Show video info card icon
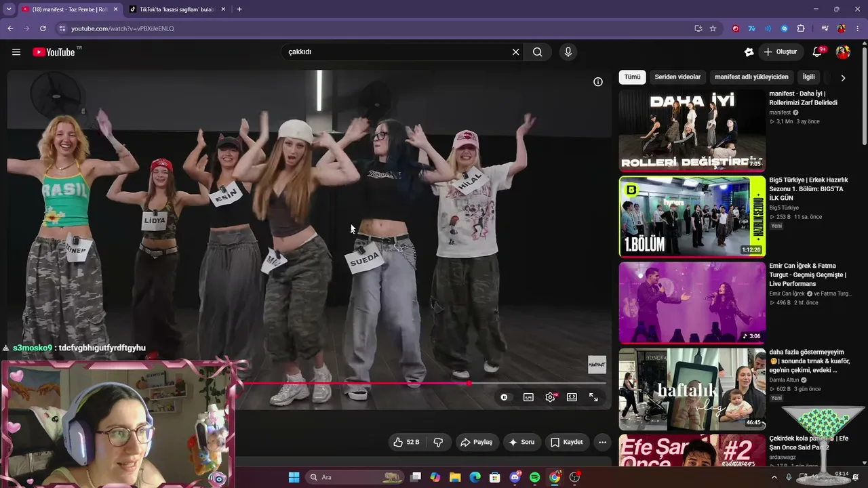 tap(598, 82)
